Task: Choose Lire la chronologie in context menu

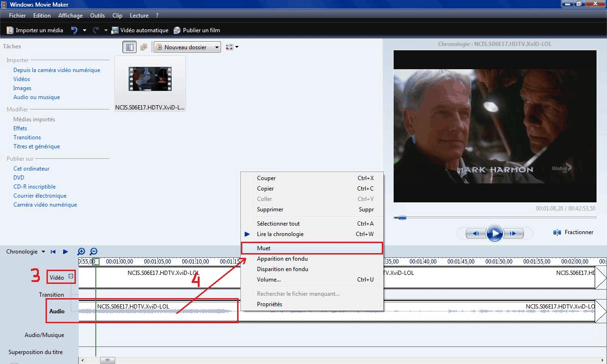Action: (x=312, y=234)
